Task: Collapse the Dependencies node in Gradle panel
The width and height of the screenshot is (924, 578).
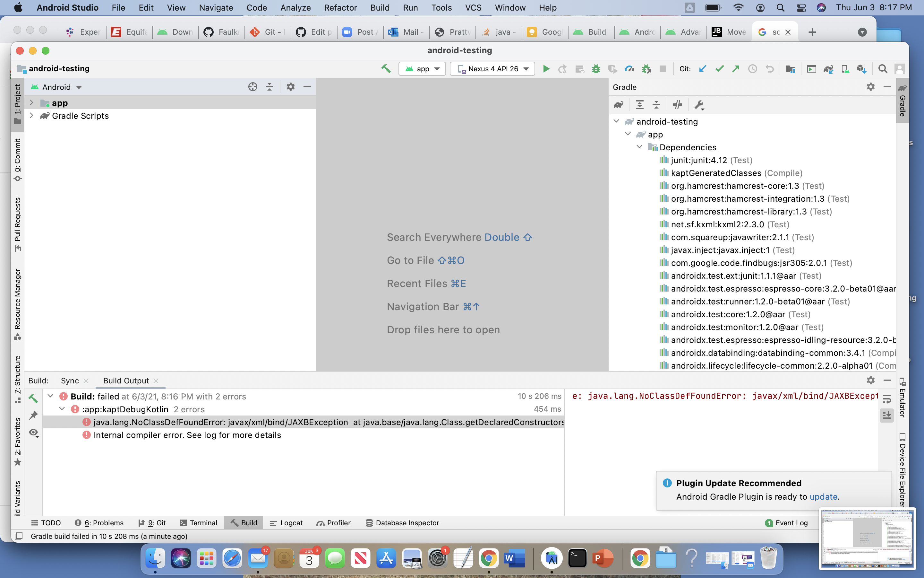Action: 639,147
